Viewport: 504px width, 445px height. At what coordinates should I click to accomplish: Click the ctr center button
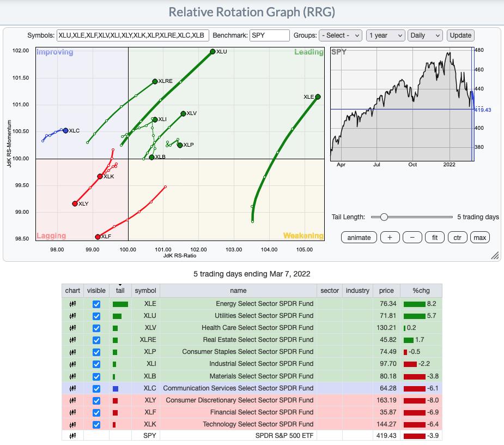point(457,237)
